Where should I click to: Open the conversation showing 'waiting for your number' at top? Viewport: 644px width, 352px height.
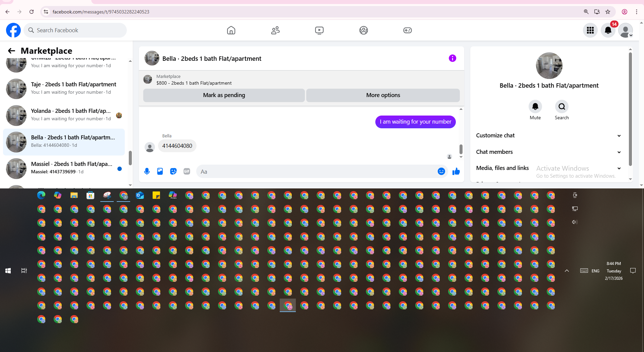[x=64, y=64]
